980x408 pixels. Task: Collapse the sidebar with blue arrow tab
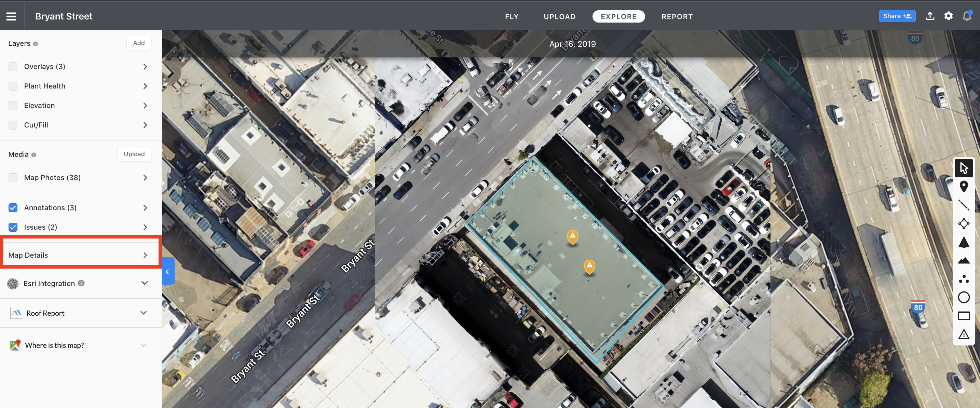coord(168,271)
